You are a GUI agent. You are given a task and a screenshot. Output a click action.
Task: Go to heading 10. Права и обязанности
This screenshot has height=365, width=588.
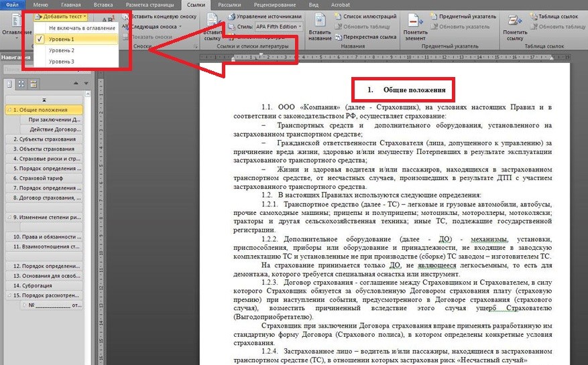(x=44, y=236)
